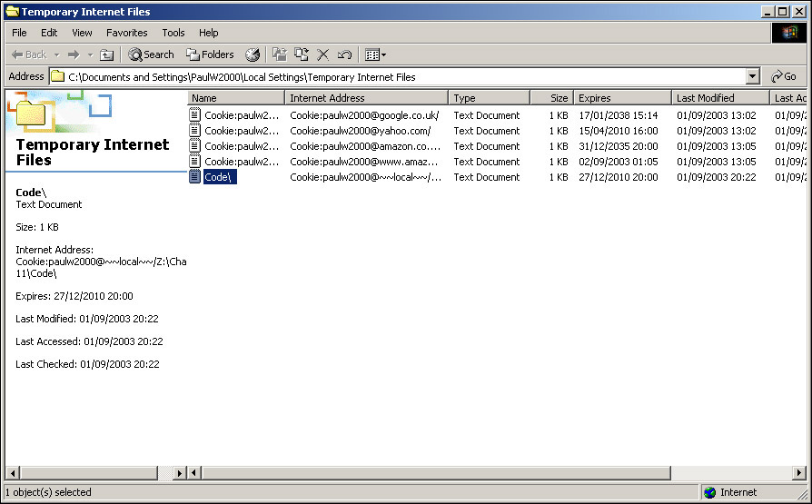Expand the Address bar dropdown arrow

coord(752,77)
